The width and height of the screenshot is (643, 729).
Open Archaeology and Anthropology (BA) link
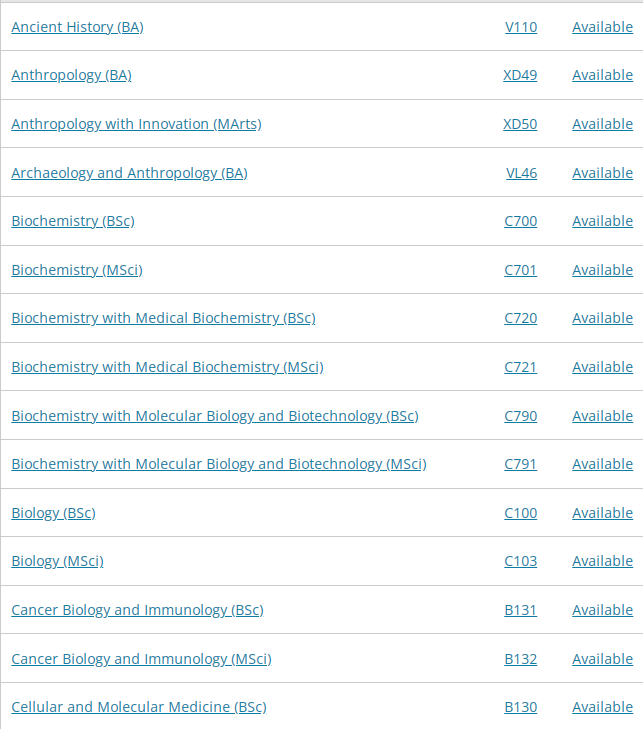pyautogui.click(x=129, y=173)
